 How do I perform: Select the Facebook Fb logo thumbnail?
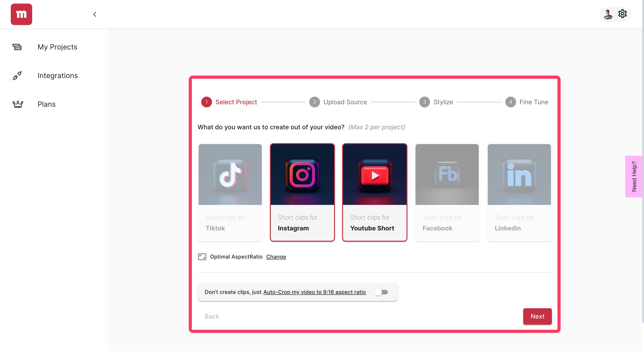(x=447, y=175)
